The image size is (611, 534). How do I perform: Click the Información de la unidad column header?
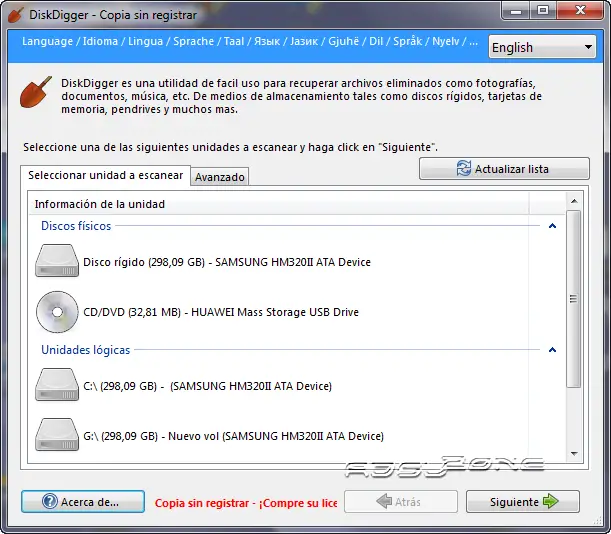pos(279,204)
